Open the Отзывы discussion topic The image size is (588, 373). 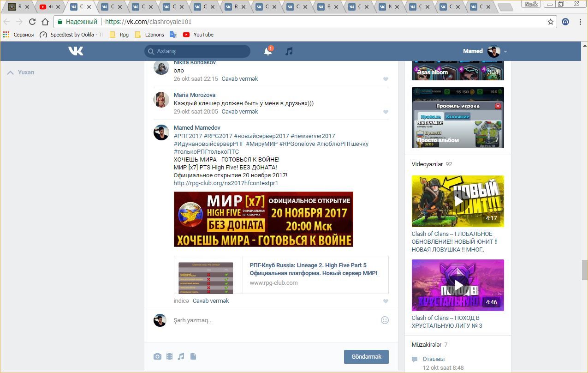pyautogui.click(x=434, y=359)
